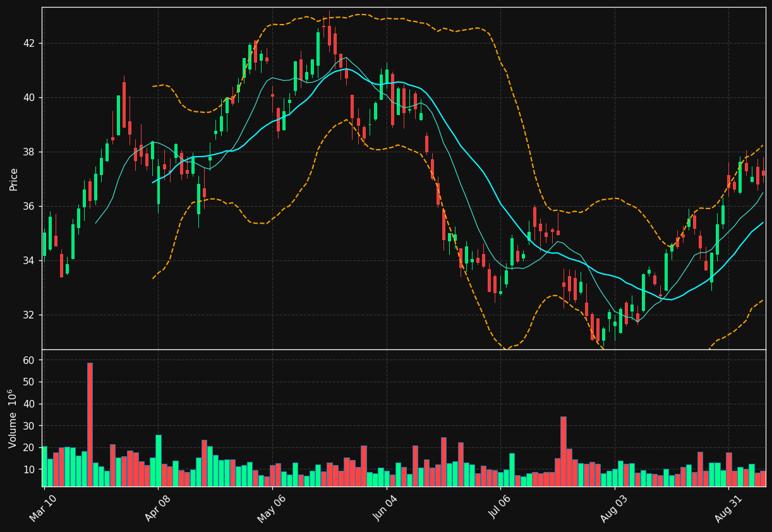Click the 34 price axis tick

29,261
